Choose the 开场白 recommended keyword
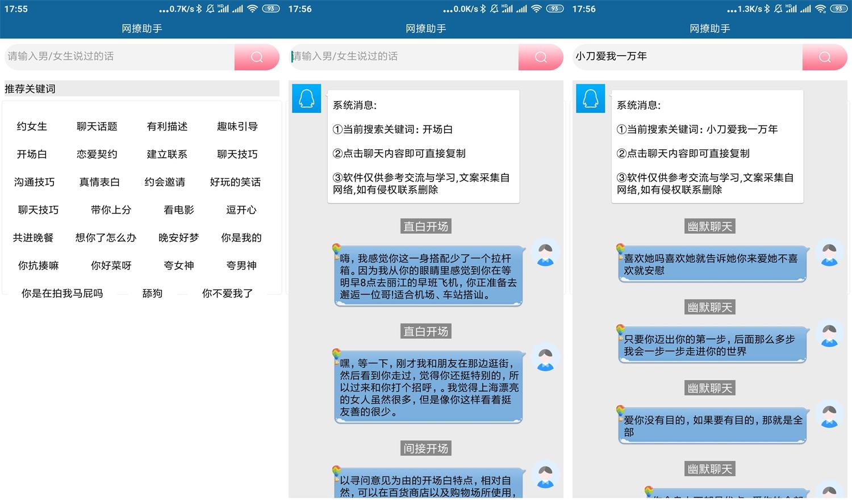Viewport: 852px width, 504px height. click(x=32, y=154)
